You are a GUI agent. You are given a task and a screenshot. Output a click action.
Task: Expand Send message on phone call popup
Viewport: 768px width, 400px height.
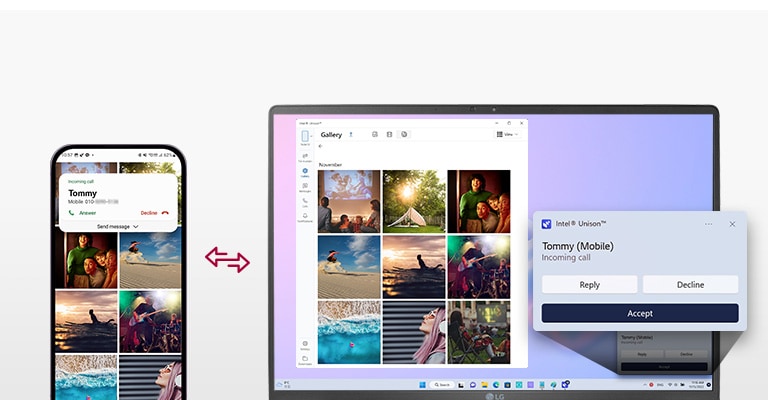pos(118,227)
